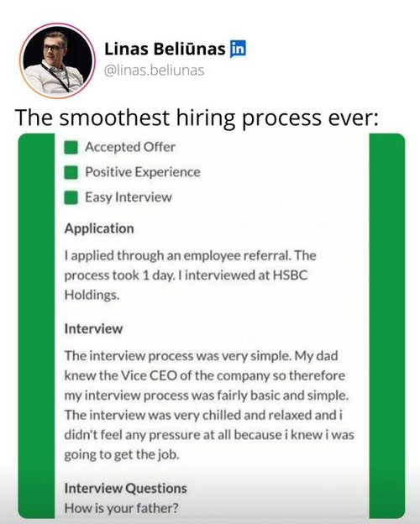Viewport: 420px width, 524px height.
Task: Click the Linas Beliūnas name
Action: coord(165,49)
